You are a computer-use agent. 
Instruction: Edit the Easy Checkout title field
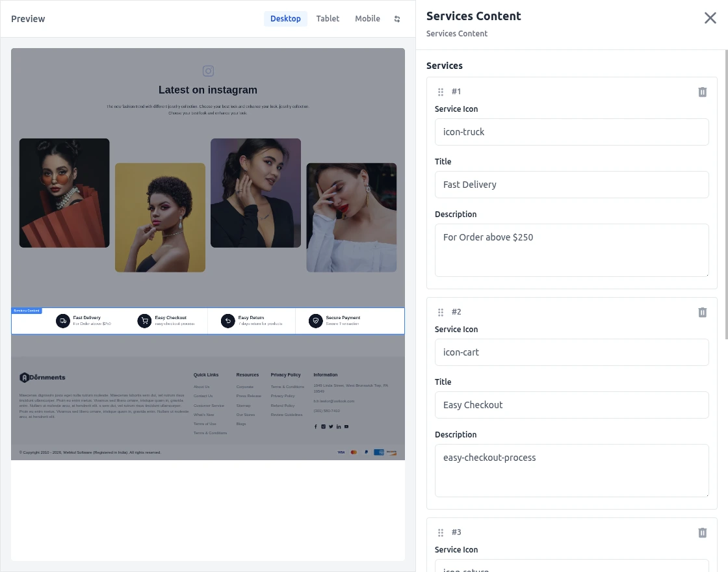pos(571,405)
